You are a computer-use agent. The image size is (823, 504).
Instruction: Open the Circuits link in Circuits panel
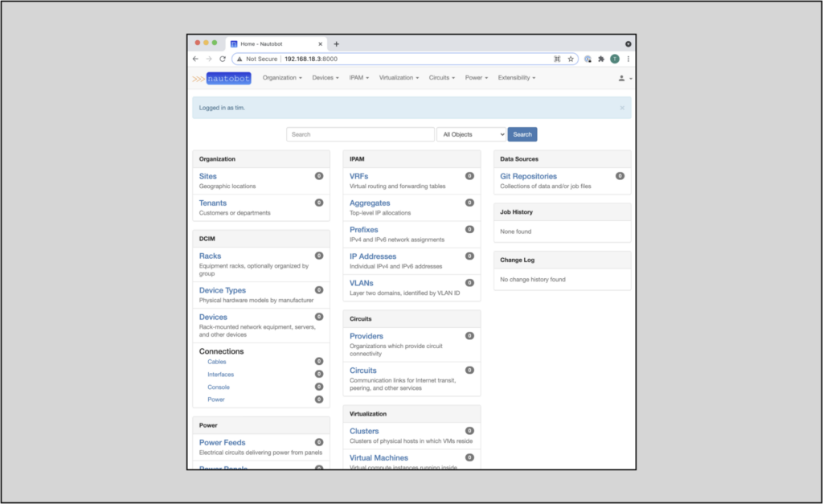coord(363,371)
